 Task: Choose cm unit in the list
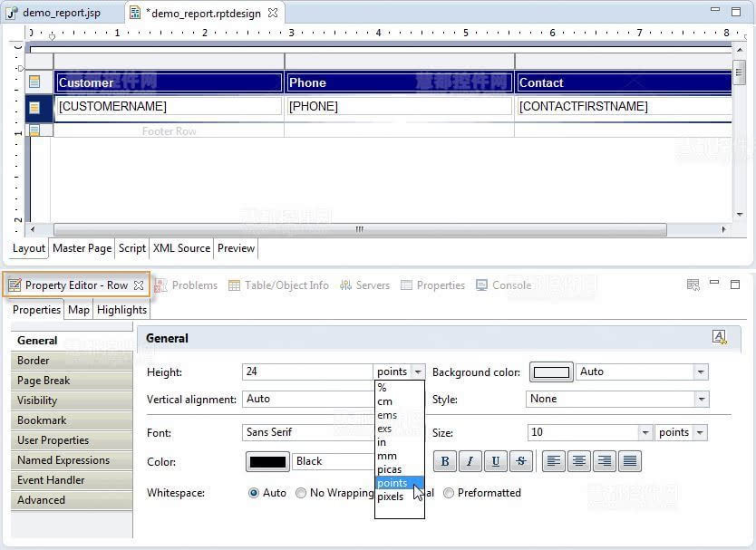399,401
